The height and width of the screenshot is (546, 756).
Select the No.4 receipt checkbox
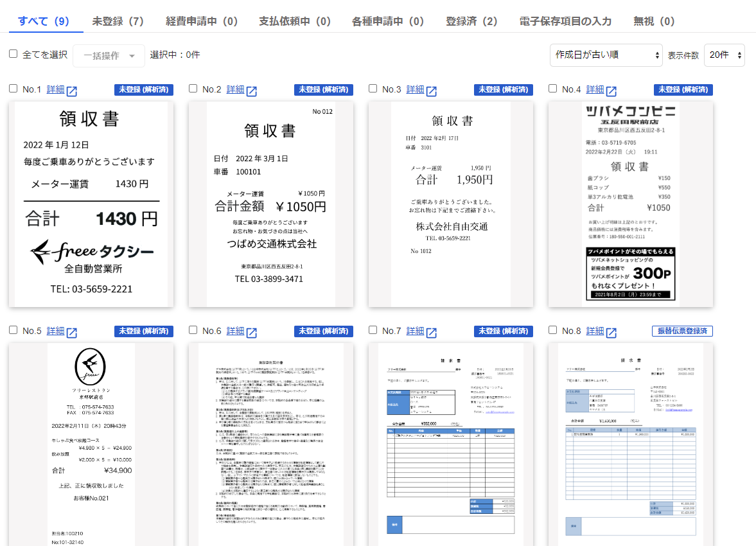[553, 89]
